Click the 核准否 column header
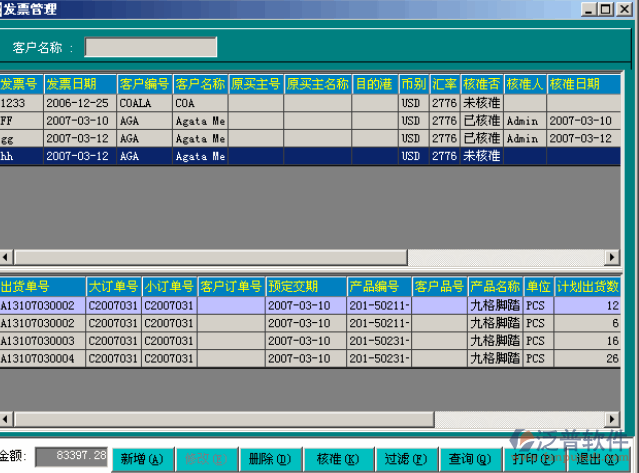The height and width of the screenshot is (473, 639). pos(481,84)
